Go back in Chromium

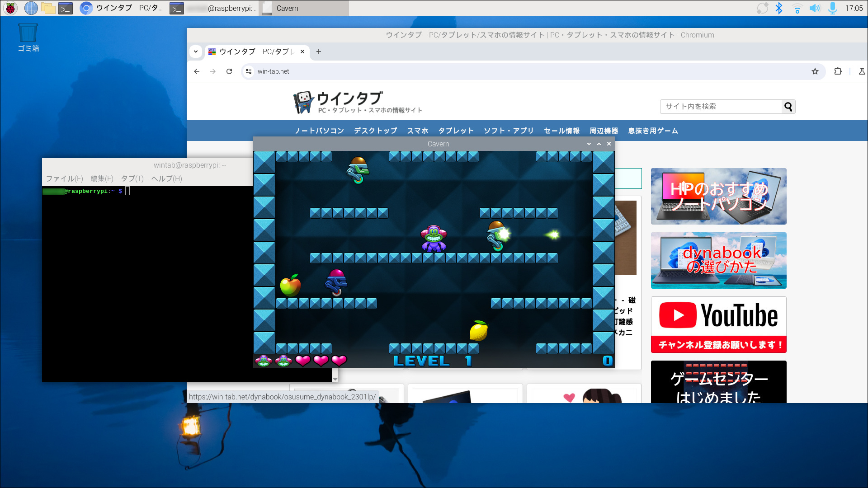(197, 71)
